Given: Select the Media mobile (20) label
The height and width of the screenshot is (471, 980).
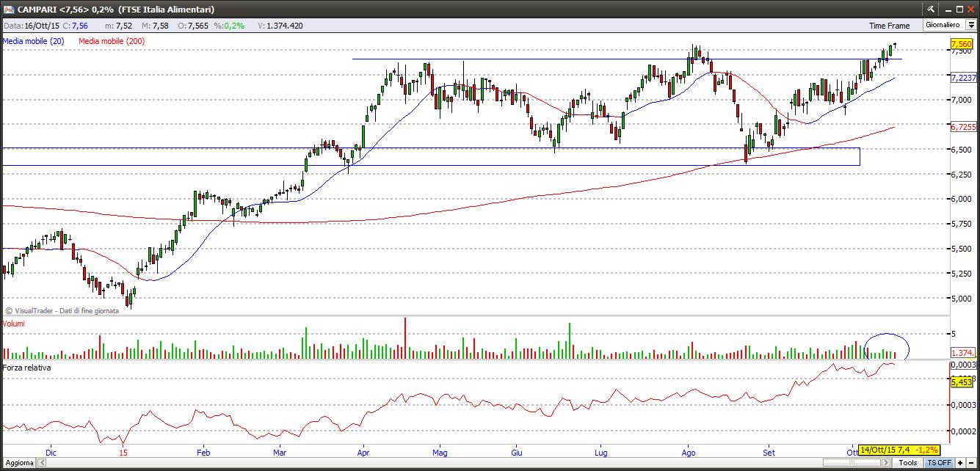Looking at the screenshot, I should coord(34,41).
